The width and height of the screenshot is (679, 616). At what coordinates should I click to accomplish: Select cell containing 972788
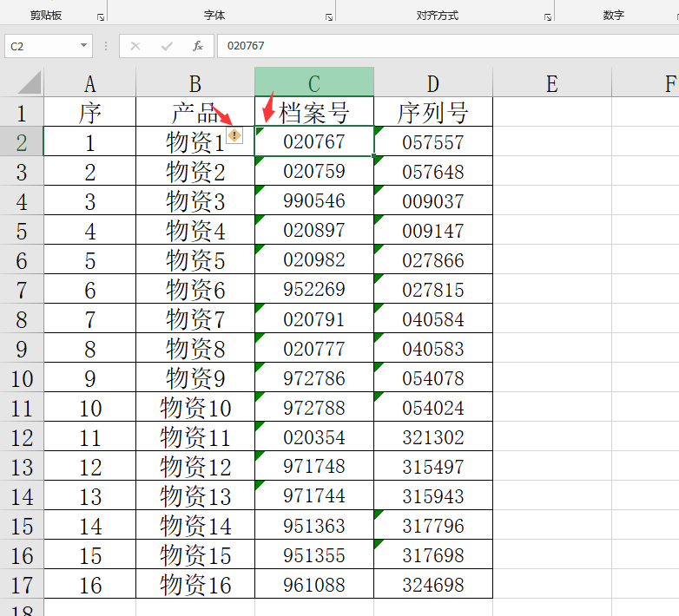(314, 407)
